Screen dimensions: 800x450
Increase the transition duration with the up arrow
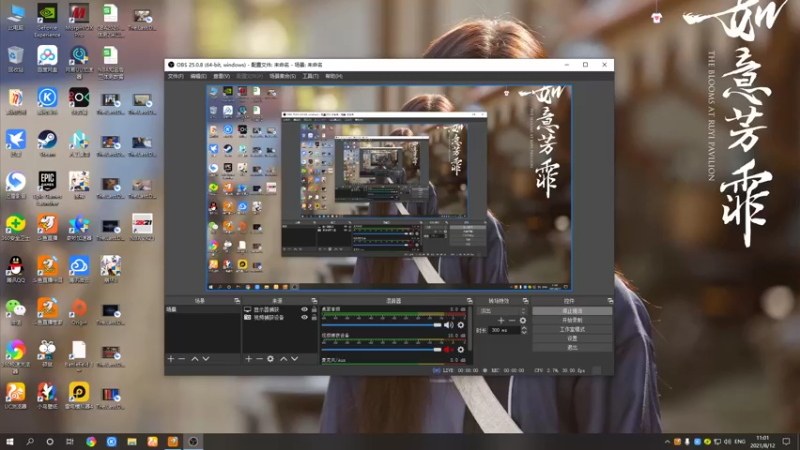523,328
